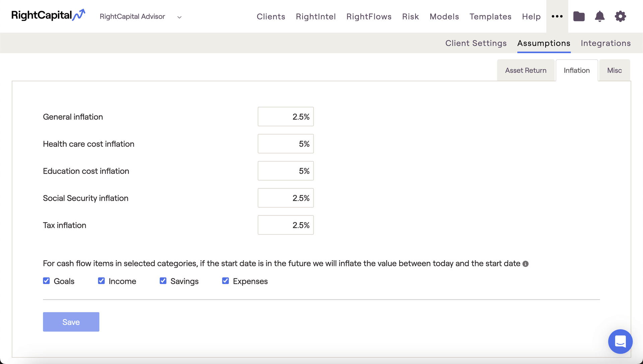643x364 pixels.
Task: Go to the Integrations section
Action: (x=605, y=43)
